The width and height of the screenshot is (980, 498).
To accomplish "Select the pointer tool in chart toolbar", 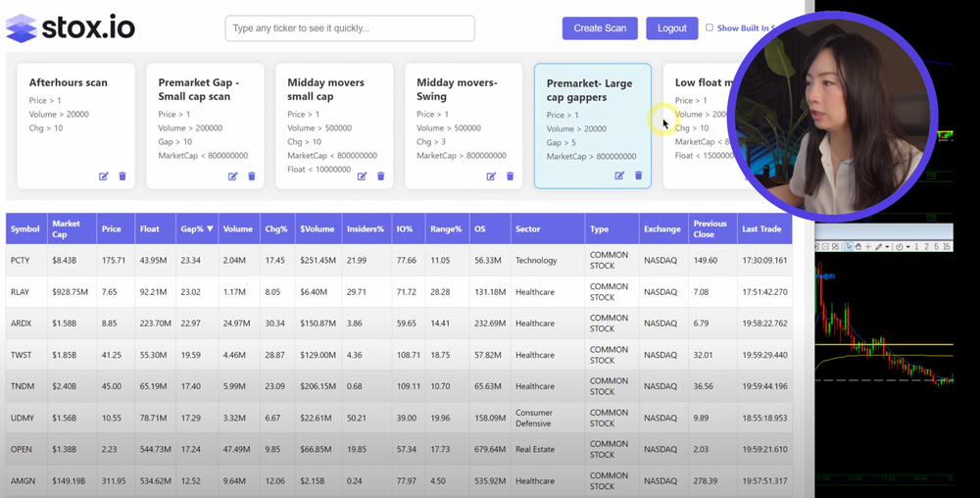I will coord(849,247).
